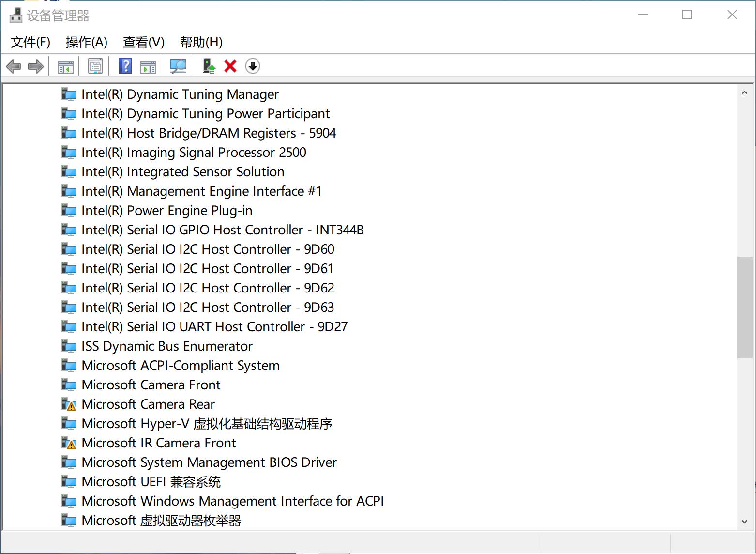Screen dimensions: 756x554
Task: Click the device icon beside Serial IO UART Host Controller
Action: click(69, 326)
